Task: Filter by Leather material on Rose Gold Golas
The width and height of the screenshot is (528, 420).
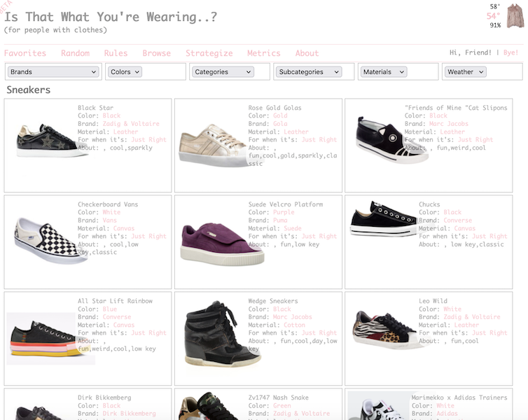Action: click(x=296, y=132)
